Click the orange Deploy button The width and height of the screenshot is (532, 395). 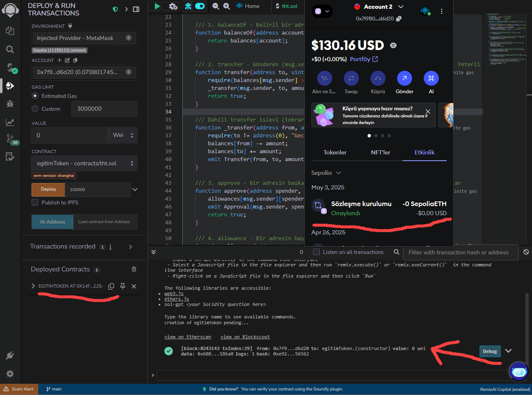48,189
